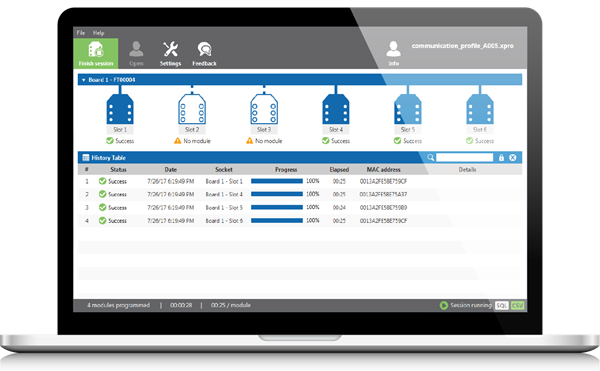The height and width of the screenshot is (371, 600).
Task: Collapse the Board 1 - FT00004 section
Action: pyautogui.click(x=83, y=80)
